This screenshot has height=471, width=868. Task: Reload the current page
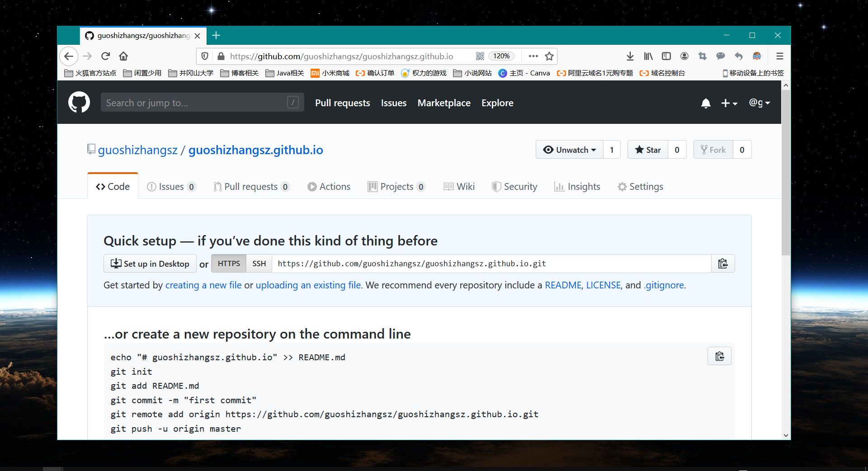point(105,56)
